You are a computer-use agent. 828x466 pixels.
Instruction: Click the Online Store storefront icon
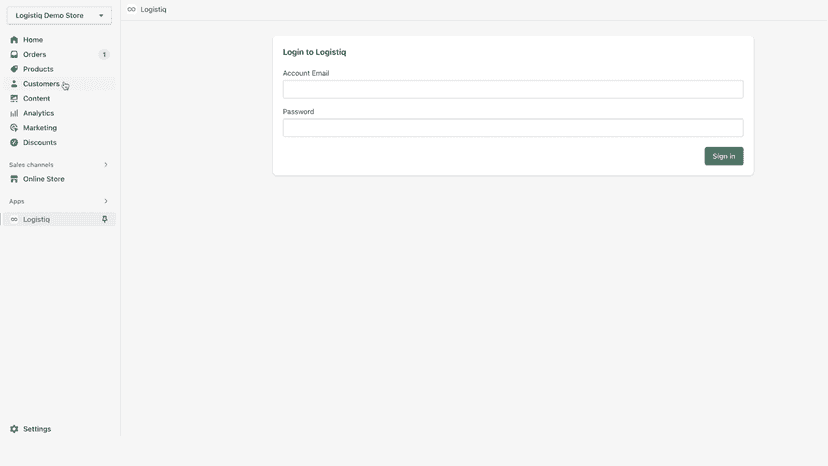(x=14, y=179)
